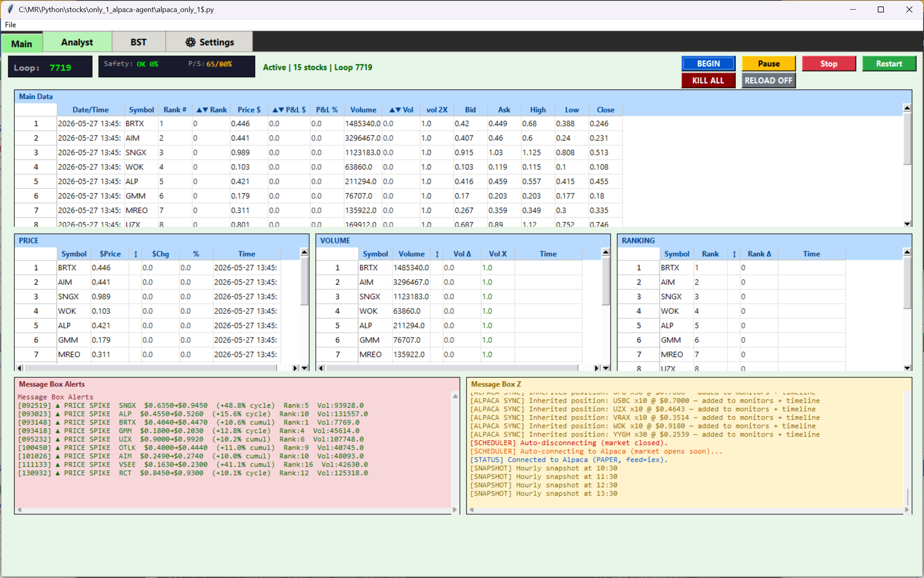Click the PRICE table scrollbar up arrow
This screenshot has height=578, width=924.
tap(304, 252)
